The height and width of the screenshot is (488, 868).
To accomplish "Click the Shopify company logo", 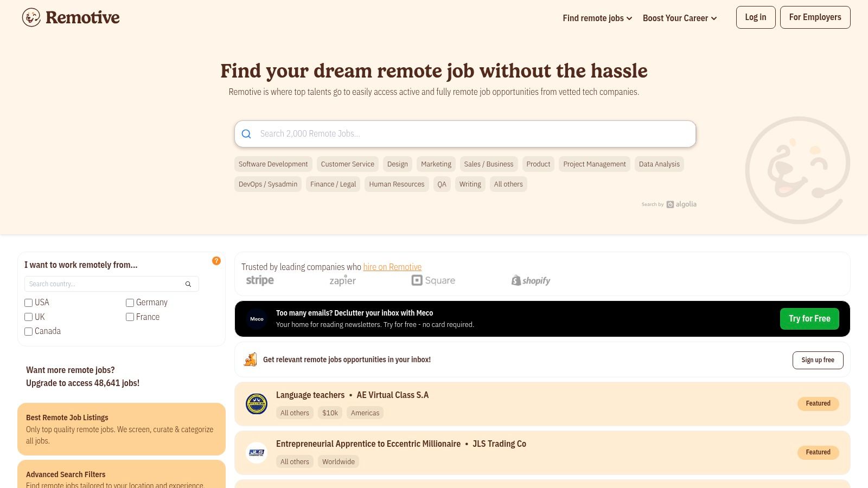I will (x=531, y=280).
